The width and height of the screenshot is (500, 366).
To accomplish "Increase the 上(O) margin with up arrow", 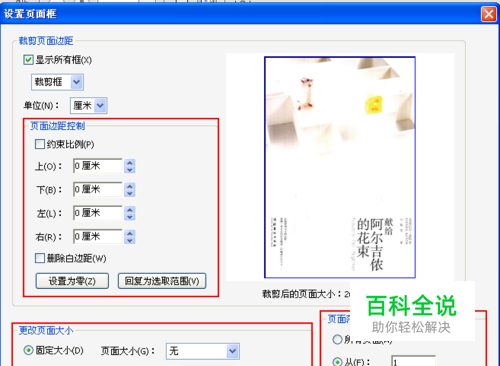I will 130,162.
